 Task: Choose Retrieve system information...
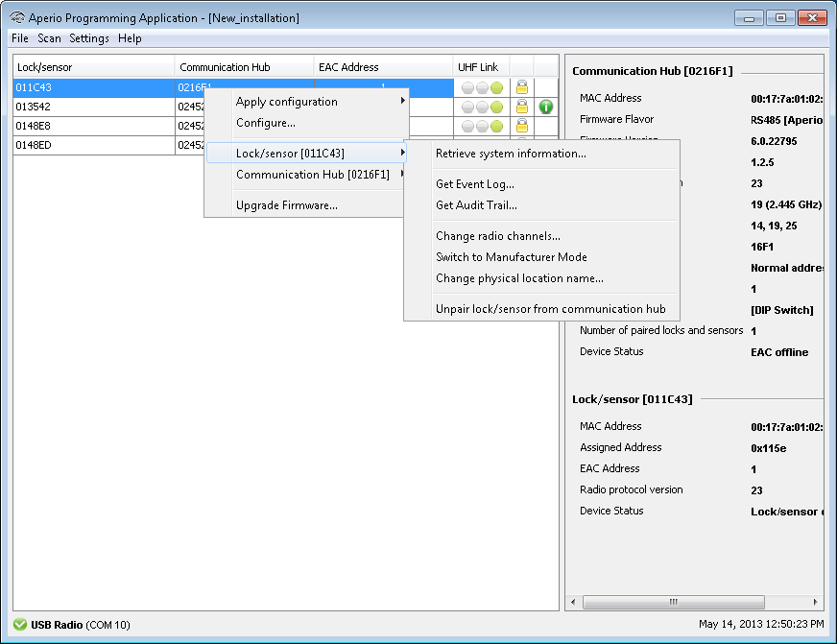(541, 154)
